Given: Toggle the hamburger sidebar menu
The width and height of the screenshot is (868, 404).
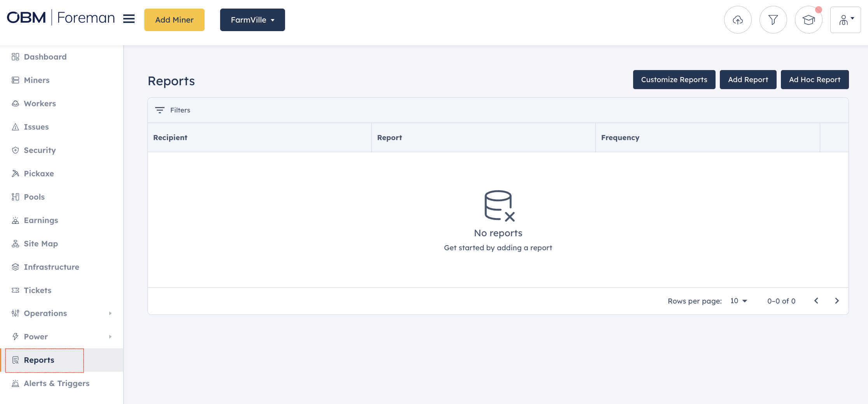Looking at the screenshot, I should pyautogui.click(x=129, y=19).
